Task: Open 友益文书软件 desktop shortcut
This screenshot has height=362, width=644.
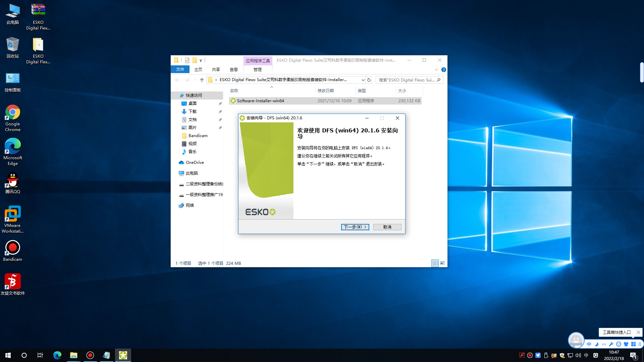Action: pos(13,285)
